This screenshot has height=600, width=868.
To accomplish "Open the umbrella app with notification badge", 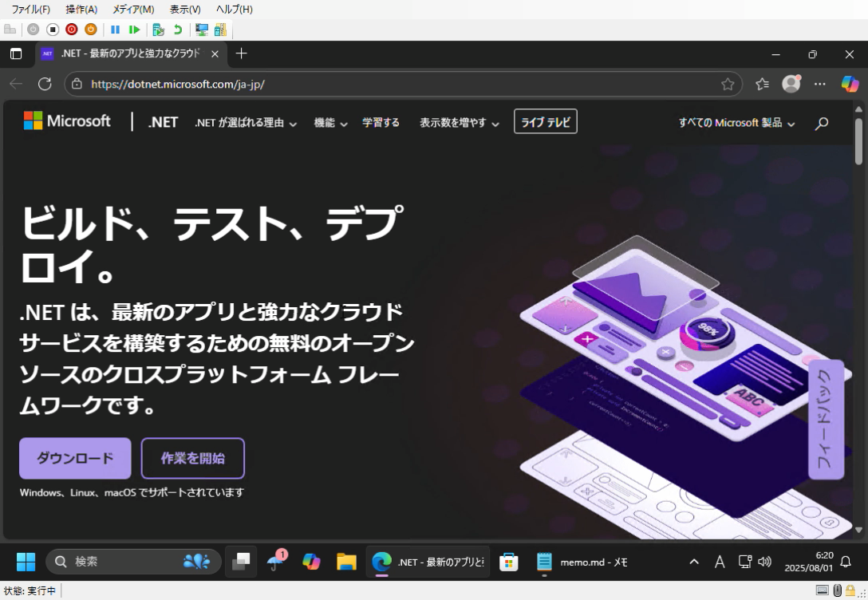I will click(x=276, y=561).
